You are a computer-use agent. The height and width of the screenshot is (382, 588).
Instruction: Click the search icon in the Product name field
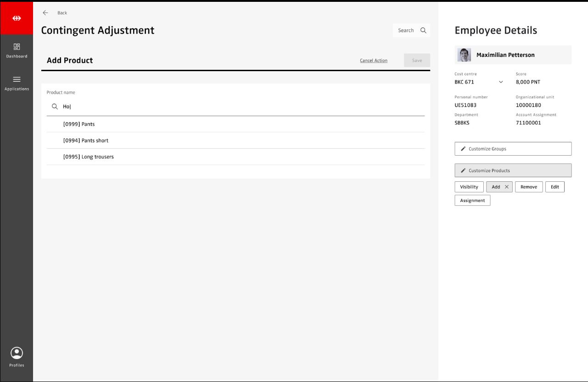coord(55,107)
